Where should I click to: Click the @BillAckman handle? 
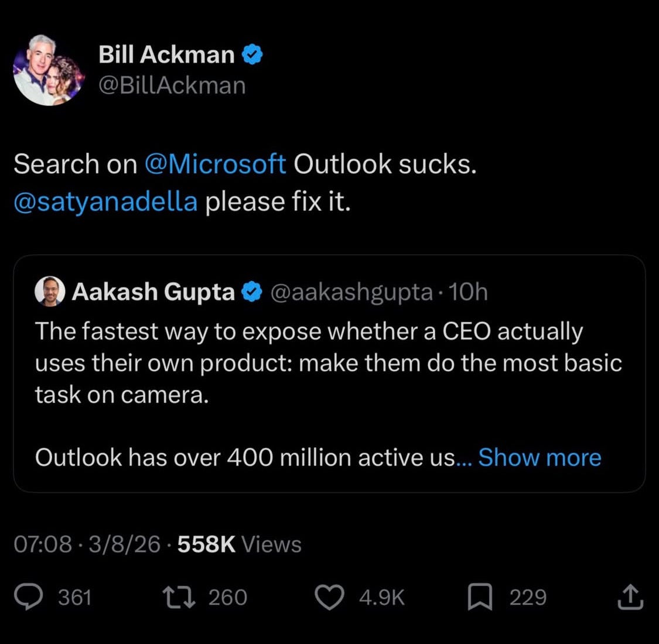172,85
